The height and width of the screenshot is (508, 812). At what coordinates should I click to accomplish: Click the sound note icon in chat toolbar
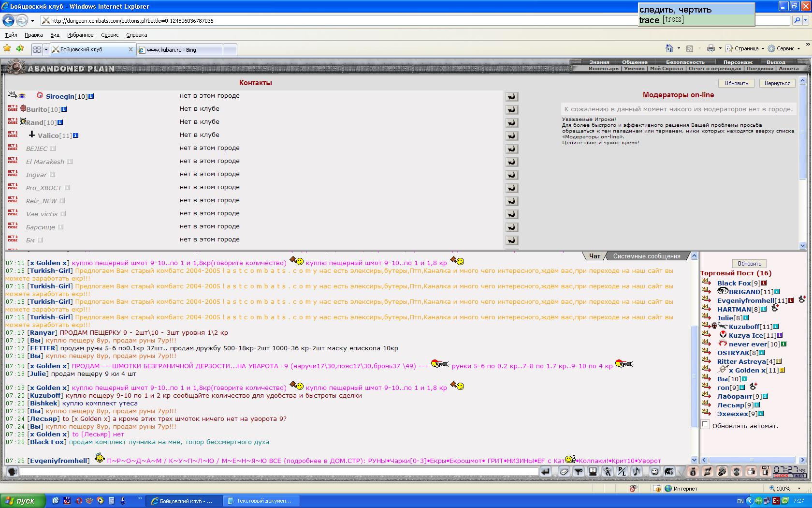[636, 471]
